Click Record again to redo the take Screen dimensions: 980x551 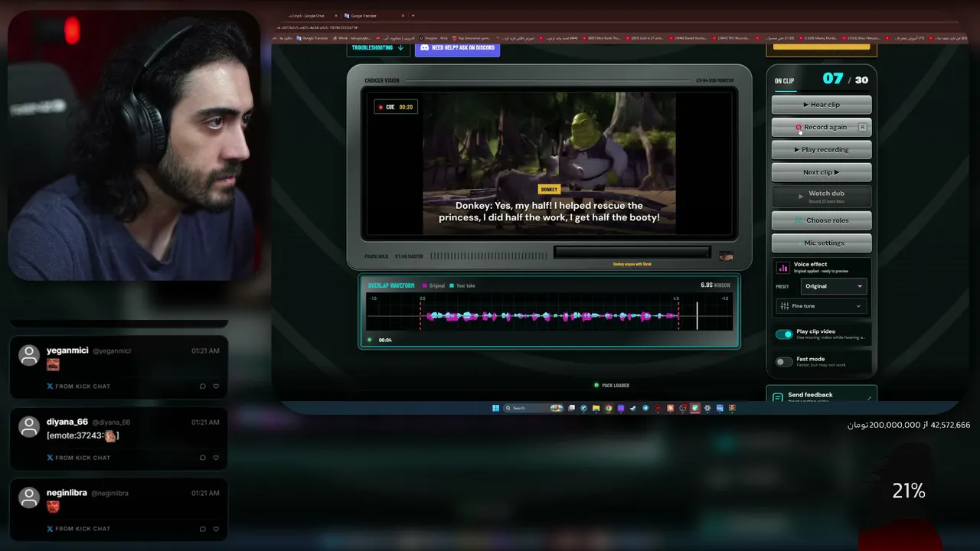pos(822,127)
